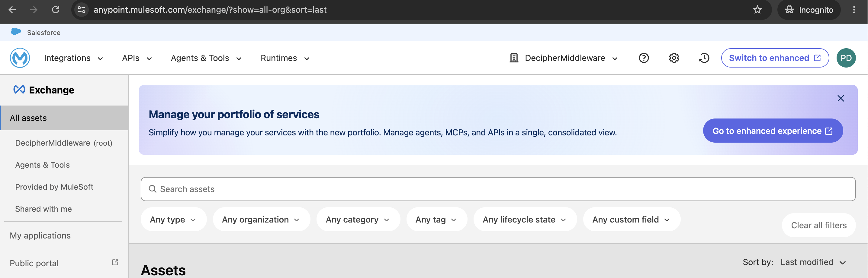This screenshot has width=868, height=278.
Task: Click the Manage your portfolio of services heading
Action: [x=234, y=115]
